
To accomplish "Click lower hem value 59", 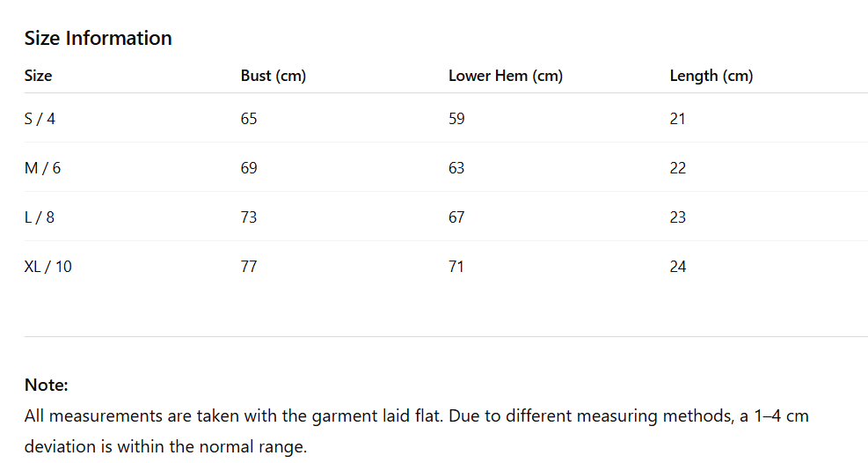I will 456,119.
